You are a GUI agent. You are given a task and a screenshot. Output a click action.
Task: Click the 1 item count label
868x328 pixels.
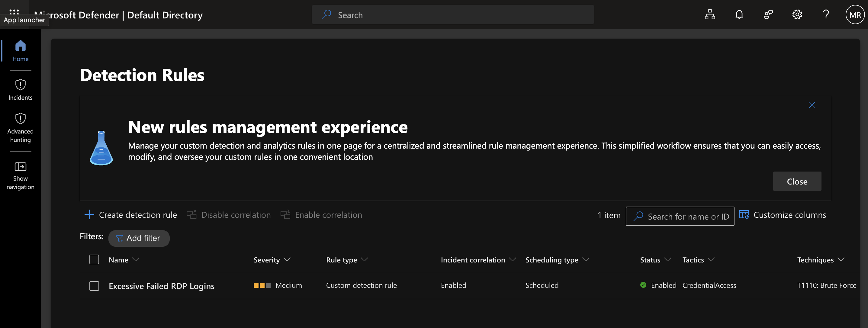pyautogui.click(x=609, y=215)
